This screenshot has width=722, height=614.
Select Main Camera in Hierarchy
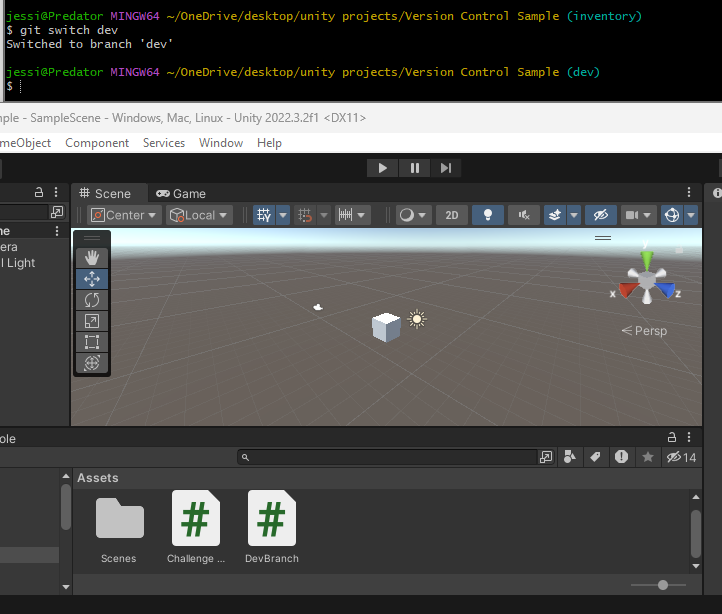coord(9,247)
